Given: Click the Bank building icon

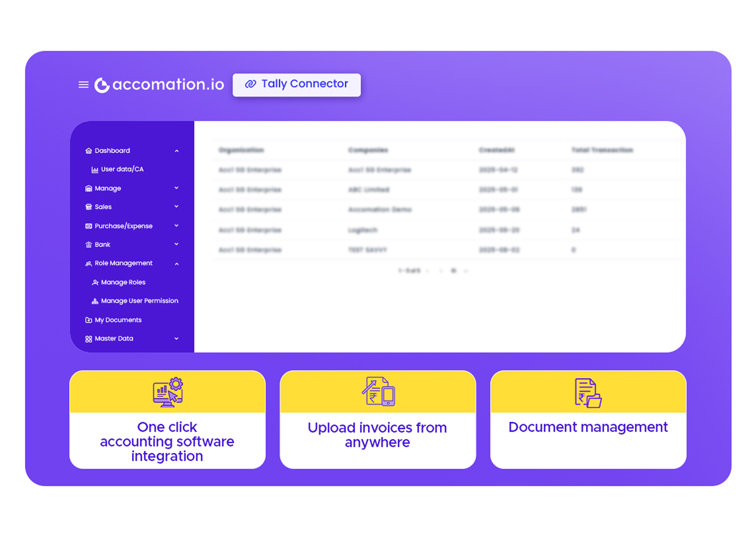Looking at the screenshot, I should (x=89, y=245).
